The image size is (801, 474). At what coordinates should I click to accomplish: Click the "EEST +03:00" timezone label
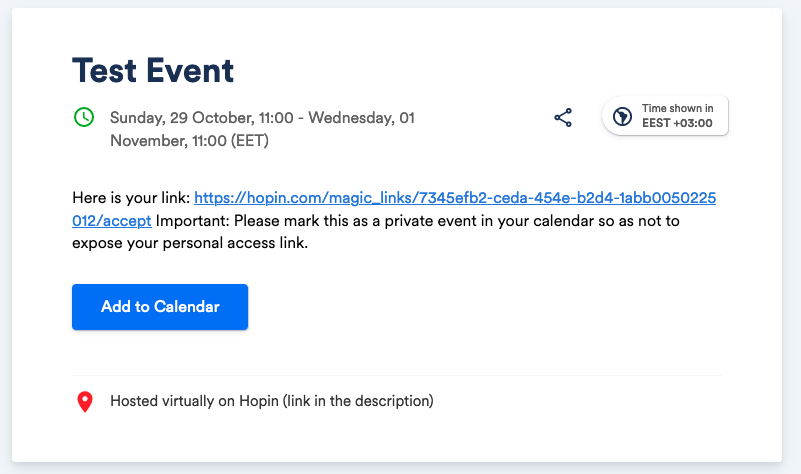(677, 123)
